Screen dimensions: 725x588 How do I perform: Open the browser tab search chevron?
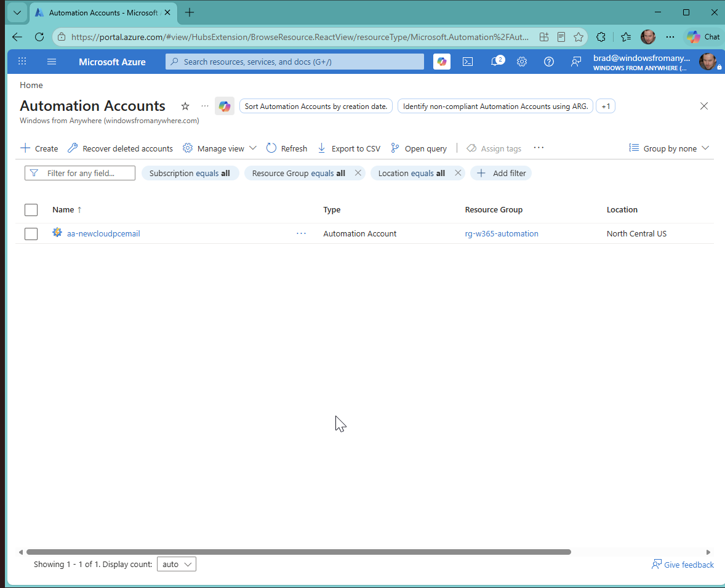[17, 12]
